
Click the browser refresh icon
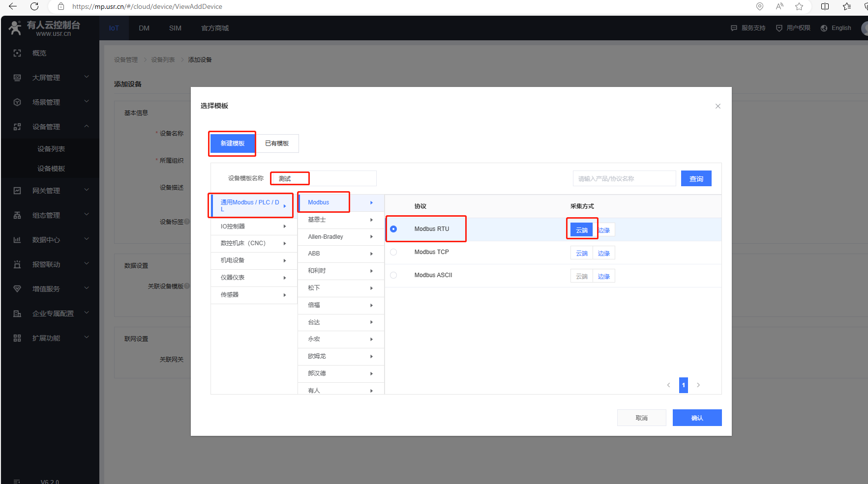pyautogui.click(x=34, y=6)
